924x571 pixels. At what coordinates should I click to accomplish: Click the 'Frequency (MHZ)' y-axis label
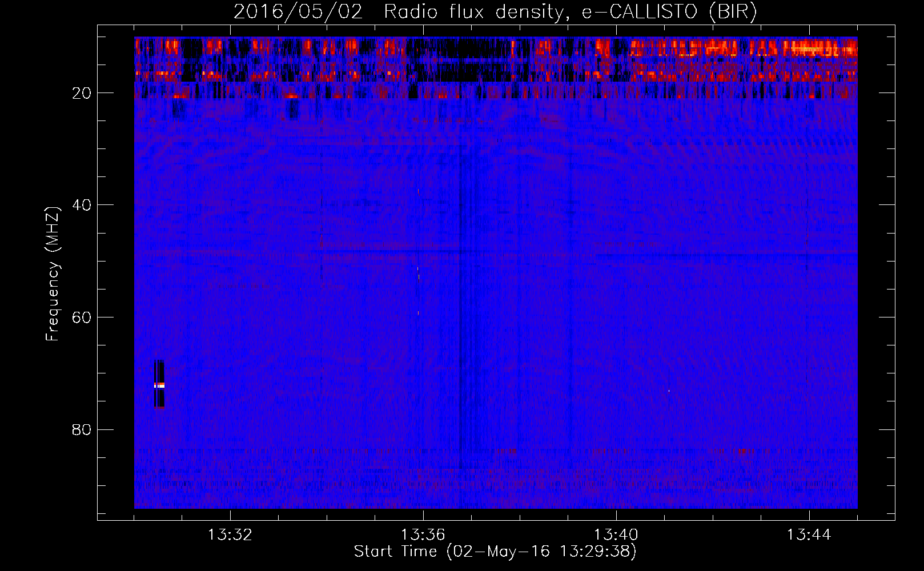tap(53, 274)
